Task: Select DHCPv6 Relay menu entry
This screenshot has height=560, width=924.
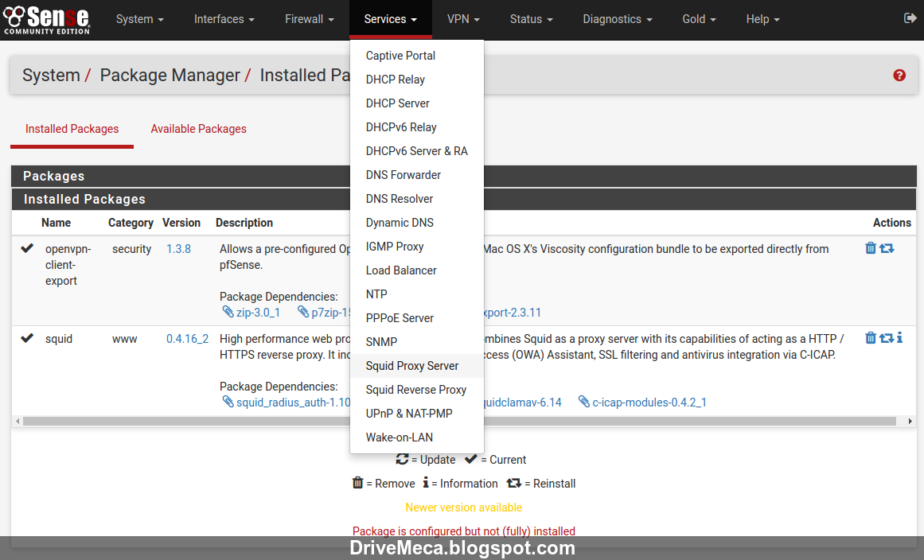Action: tap(416, 127)
